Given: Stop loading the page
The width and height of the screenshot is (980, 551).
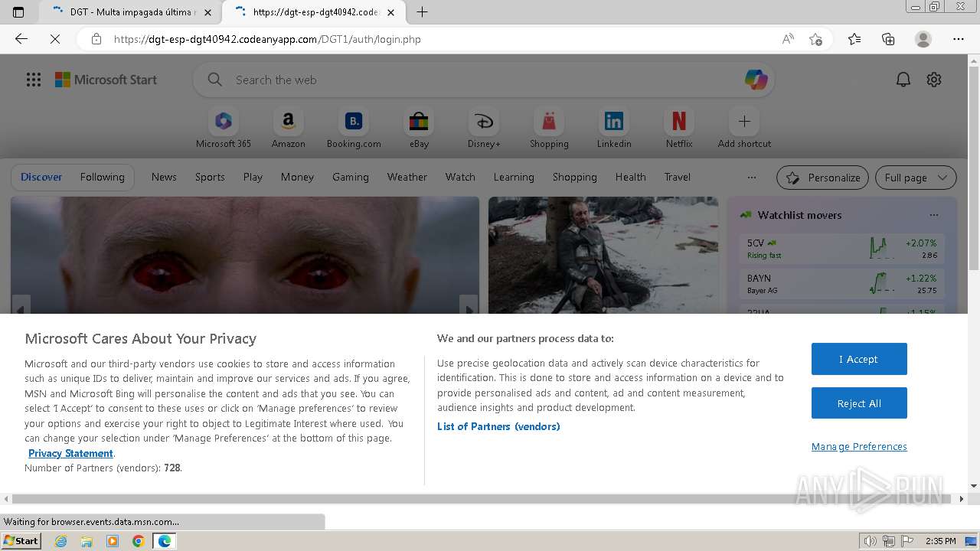Looking at the screenshot, I should click(55, 39).
